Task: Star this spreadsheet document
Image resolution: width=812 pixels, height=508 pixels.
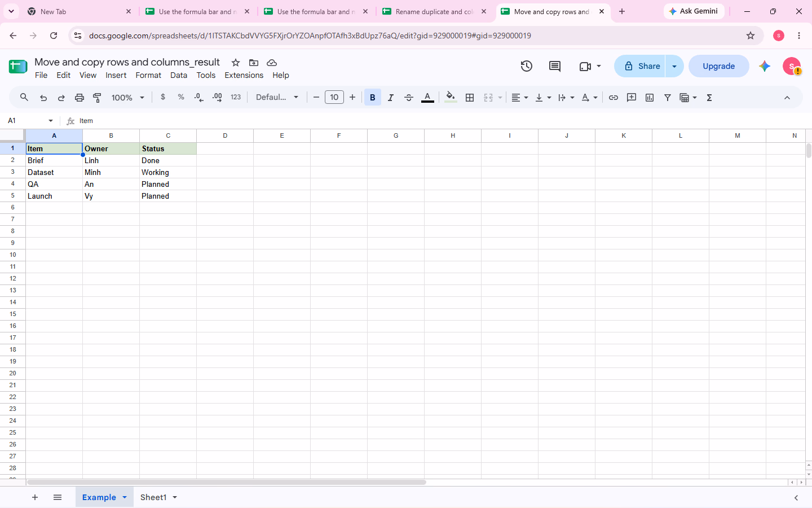Action: (236, 63)
